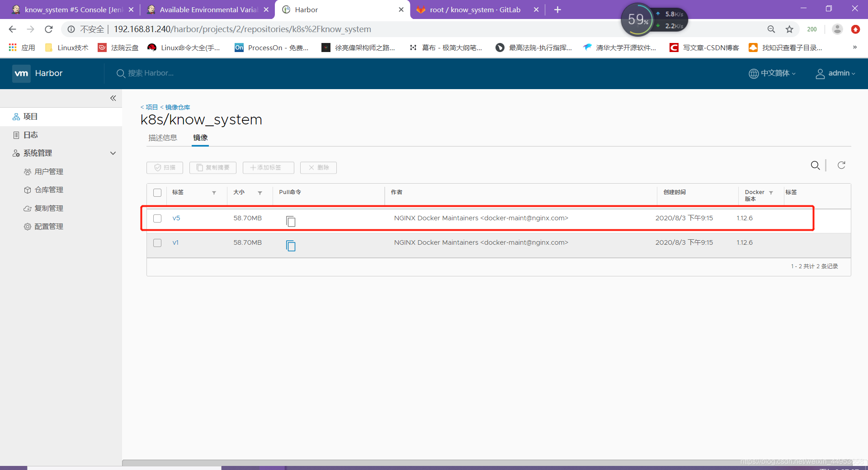Click the vm Harbor logo
This screenshot has width=868, height=470.
pos(38,73)
